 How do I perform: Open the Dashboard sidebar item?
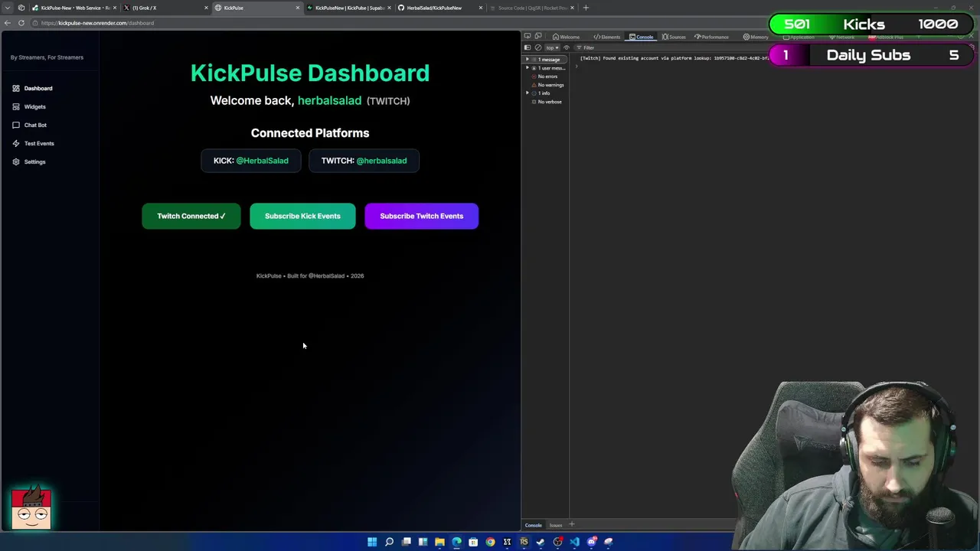click(32, 88)
